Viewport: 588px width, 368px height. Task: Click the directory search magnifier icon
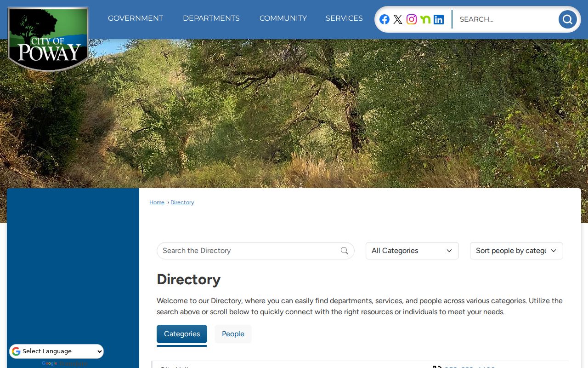[x=345, y=251]
